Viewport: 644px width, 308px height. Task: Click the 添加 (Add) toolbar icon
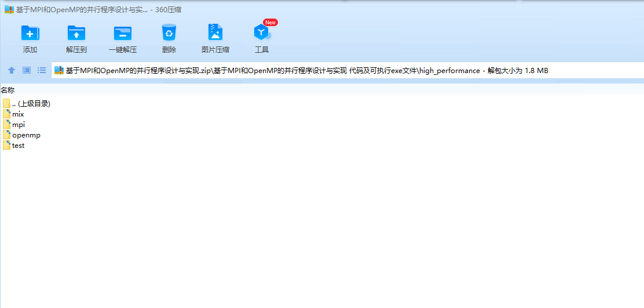coord(30,33)
